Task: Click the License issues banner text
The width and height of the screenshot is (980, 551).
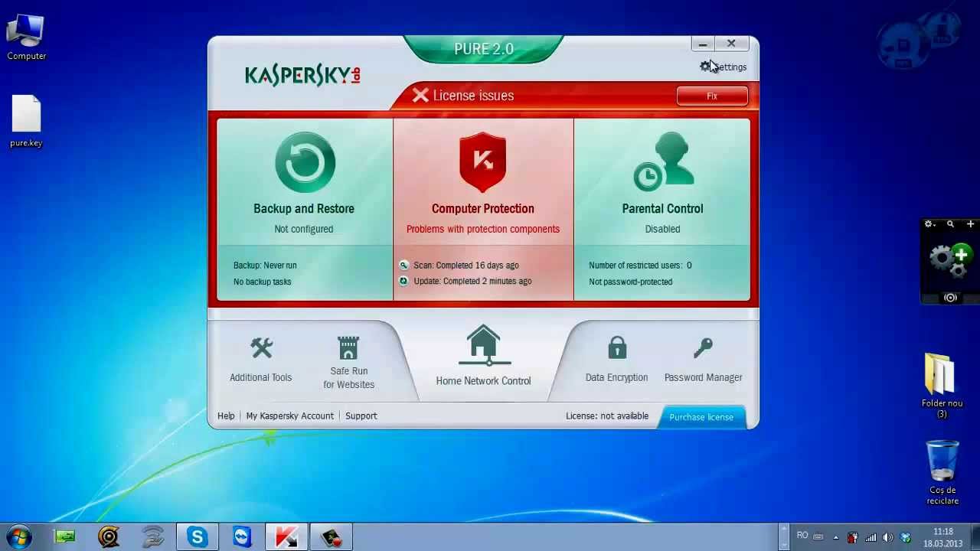Action: 473,96
